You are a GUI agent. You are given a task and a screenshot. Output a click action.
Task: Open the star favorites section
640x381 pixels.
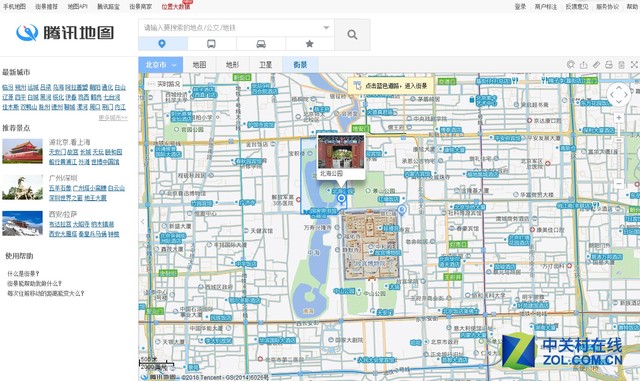pos(310,44)
